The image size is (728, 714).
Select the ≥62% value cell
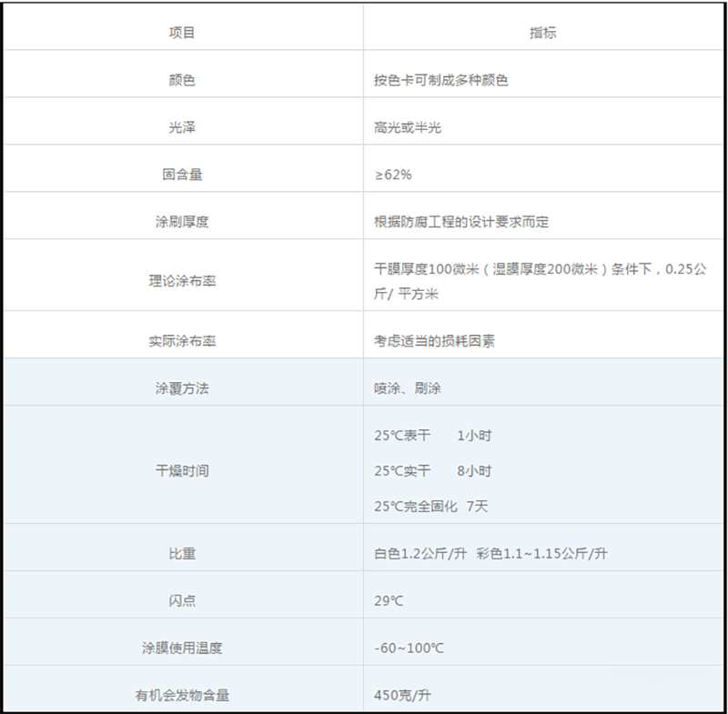point(392,175)
